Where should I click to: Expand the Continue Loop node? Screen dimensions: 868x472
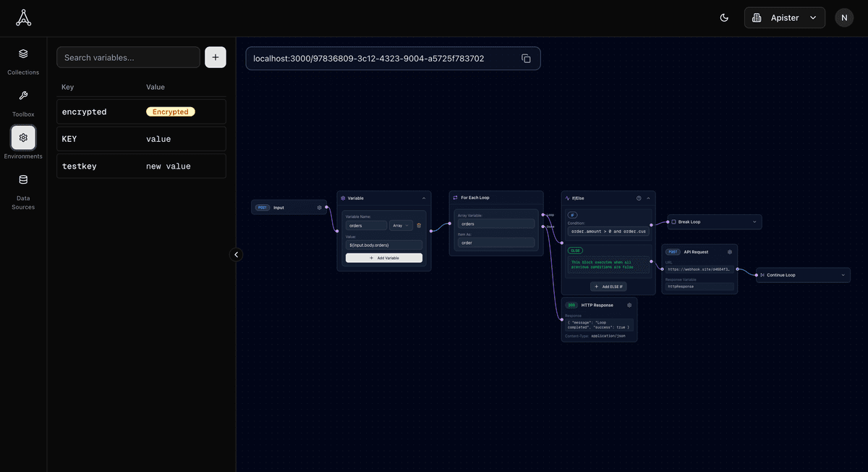coord(843,275)
